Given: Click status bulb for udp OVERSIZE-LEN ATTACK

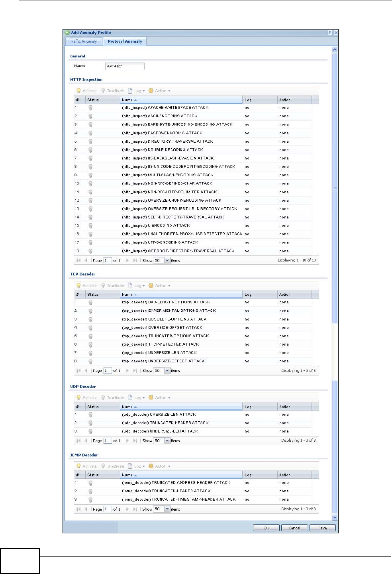Looking at the screenshot, I should click(90, 415).
